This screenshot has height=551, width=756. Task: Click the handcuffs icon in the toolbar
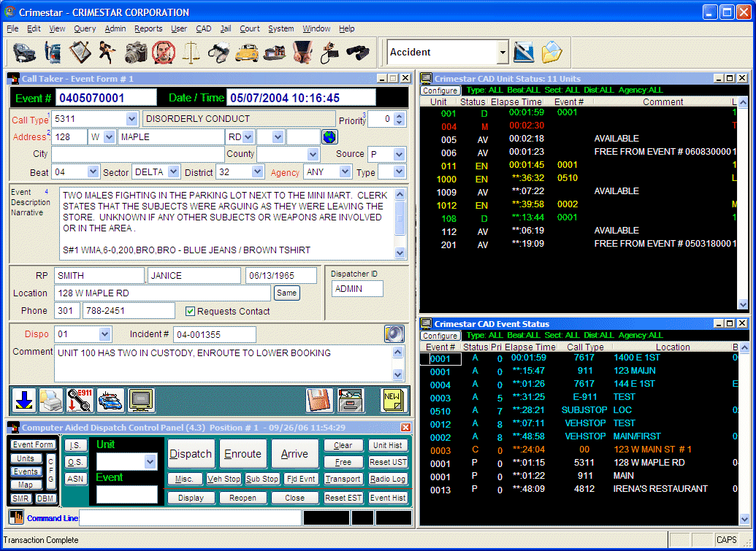219,53
